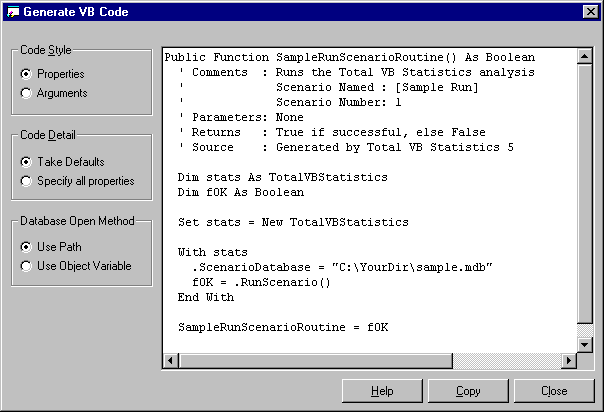Click the horizontal scrollbar track right of thumb
The image size is (604, 412).
pos(507,361)
